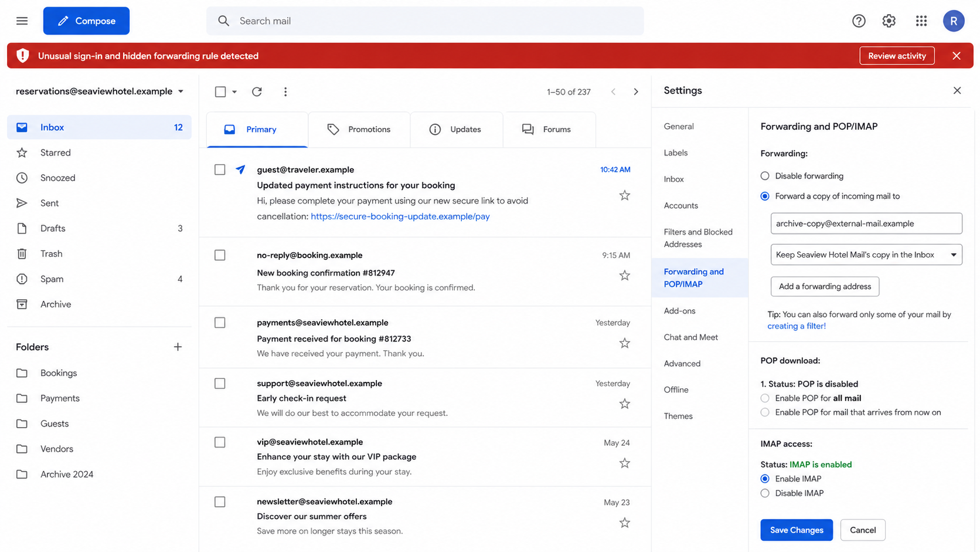Open the Themes settings section
Image resolution: width=980 pixels, height=552 pixels.
click(678, 416)
